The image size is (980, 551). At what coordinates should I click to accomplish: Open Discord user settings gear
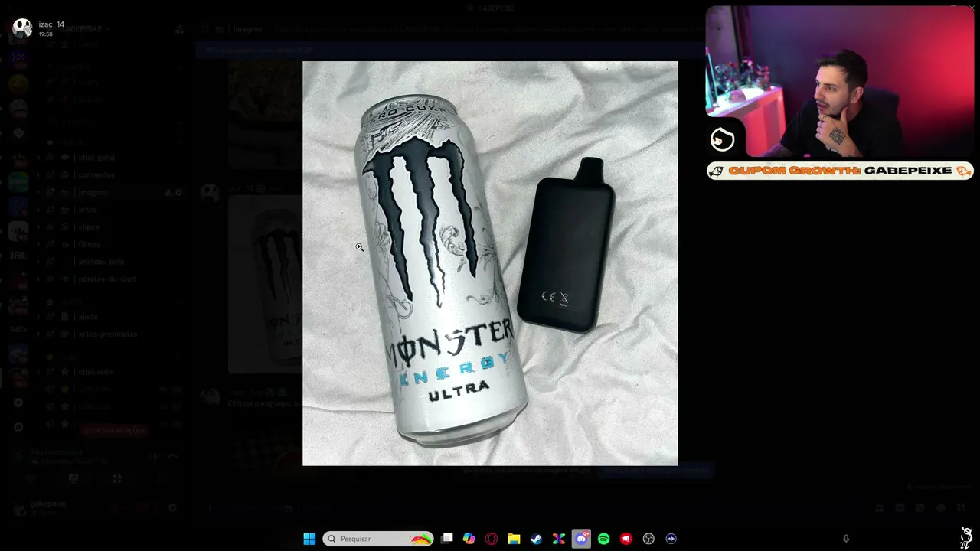tap(172, 507)
